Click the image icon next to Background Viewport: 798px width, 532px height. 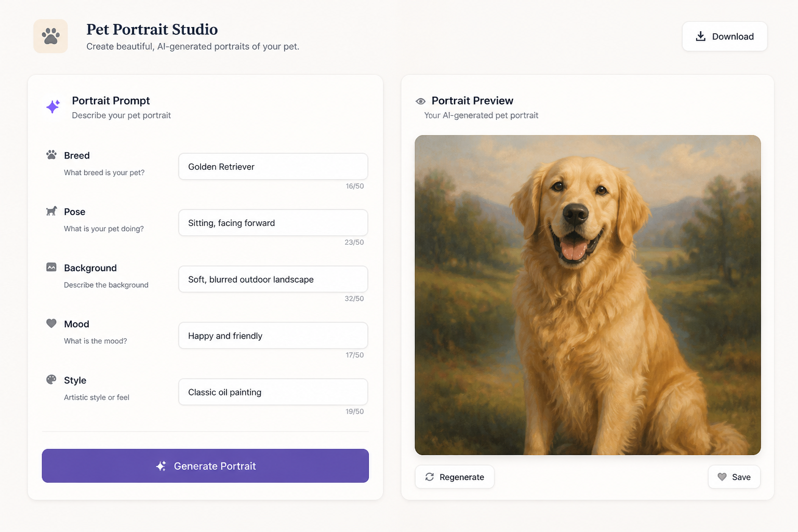[x=51, y=267]
